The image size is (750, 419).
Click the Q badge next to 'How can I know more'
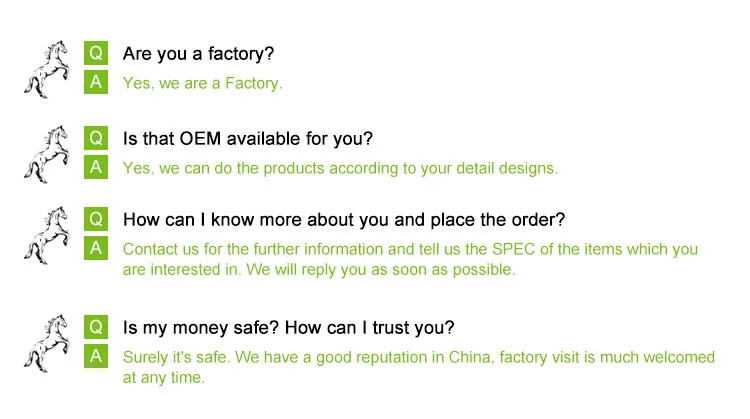click(x=96, y=219)
